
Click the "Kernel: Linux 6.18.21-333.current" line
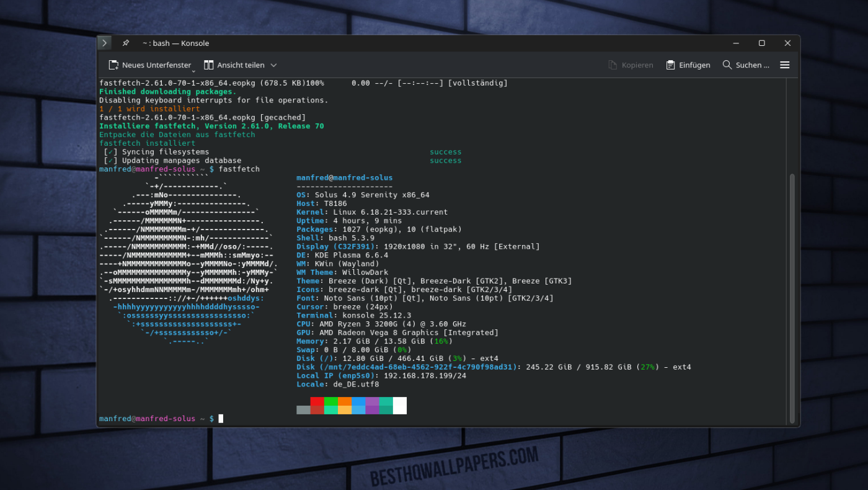pos(372,213)
